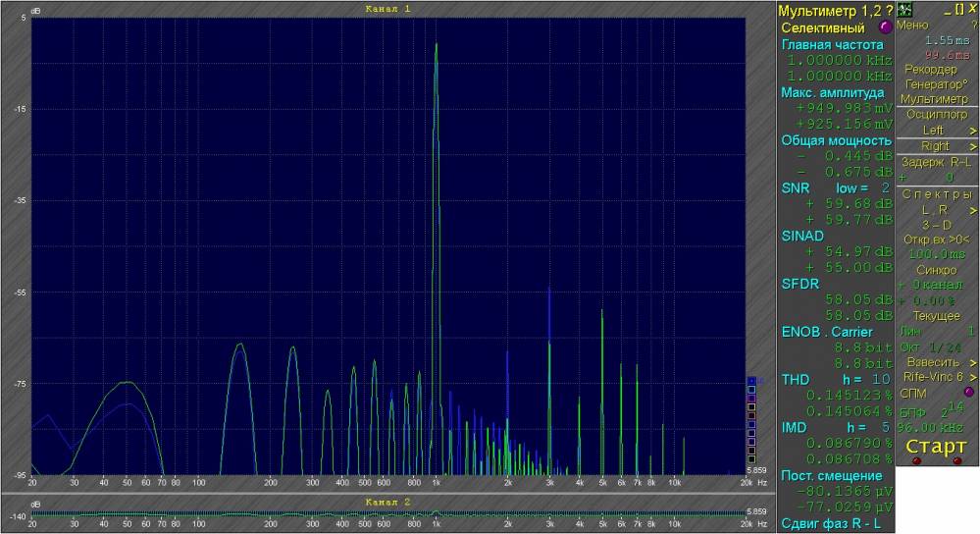Viewport: 980px width, 534px height.
Task: Click the question mark next to Меню
Action: 973,25
